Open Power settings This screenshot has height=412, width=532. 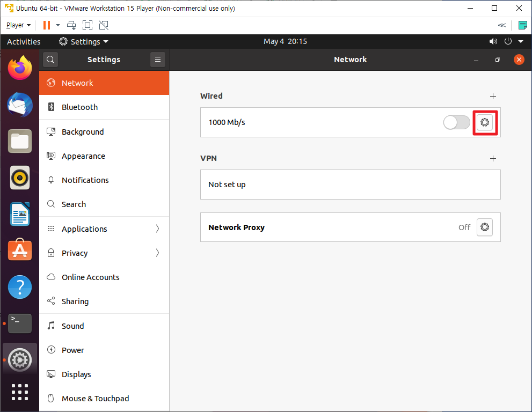104,350
